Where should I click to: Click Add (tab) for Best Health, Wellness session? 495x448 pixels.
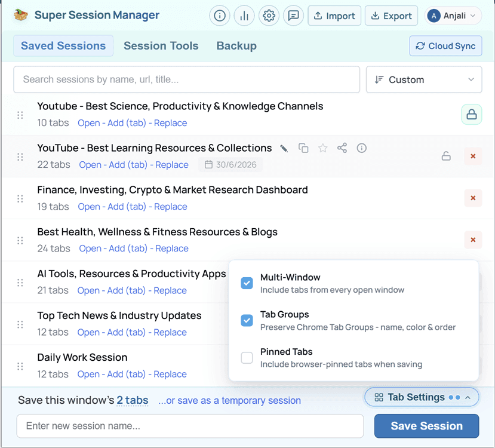click(x=128, y=248)
